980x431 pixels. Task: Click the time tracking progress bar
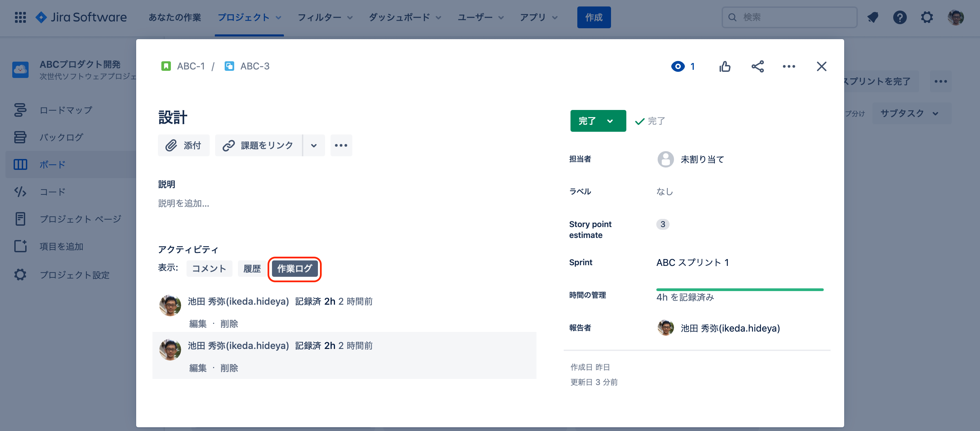739,290
